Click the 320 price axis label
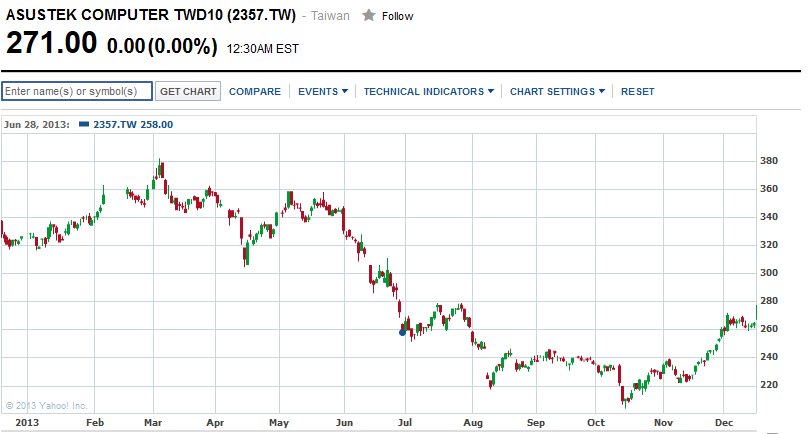The image size is (808, 434). (x=769, y=245)
